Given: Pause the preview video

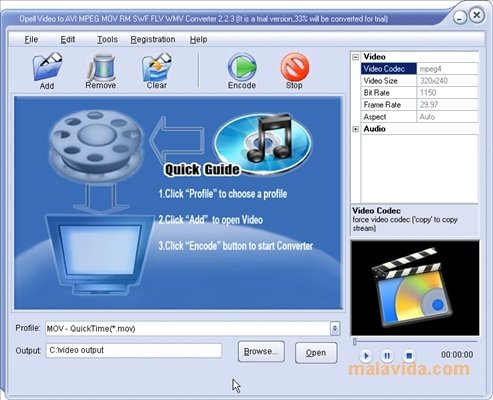Looking at the screenshot, I should click(x=387, y=356).
